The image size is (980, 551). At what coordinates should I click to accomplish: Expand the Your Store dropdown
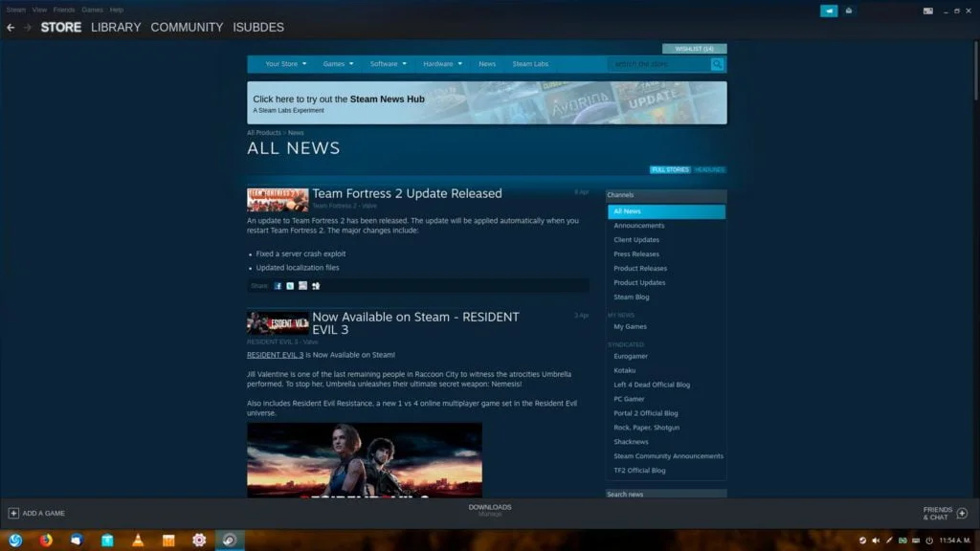[x=285, y=64]
